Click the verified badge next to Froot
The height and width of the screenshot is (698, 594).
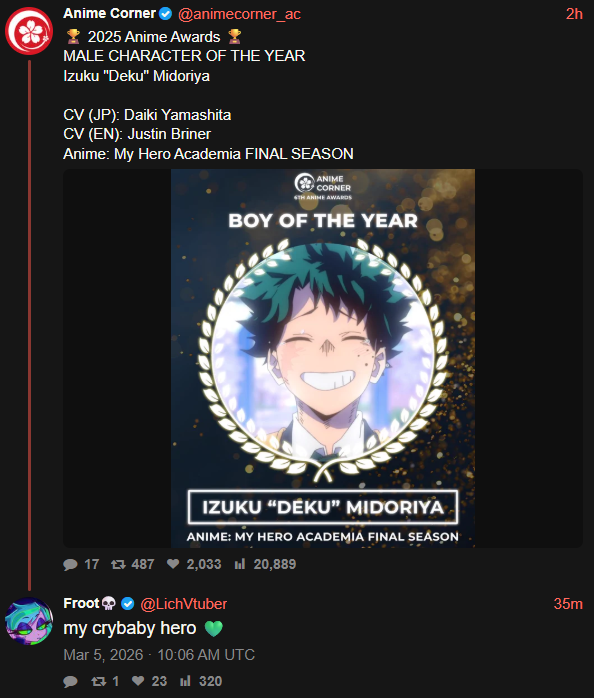(x=128, y=604)
